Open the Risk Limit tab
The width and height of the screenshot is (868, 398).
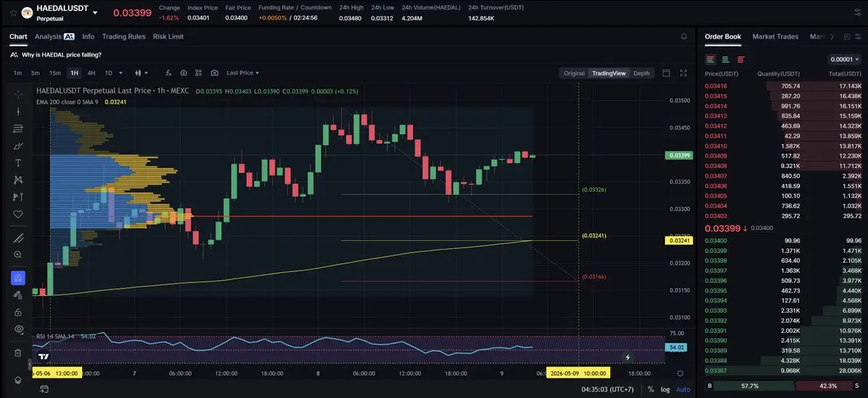click(x=168, y=36)
